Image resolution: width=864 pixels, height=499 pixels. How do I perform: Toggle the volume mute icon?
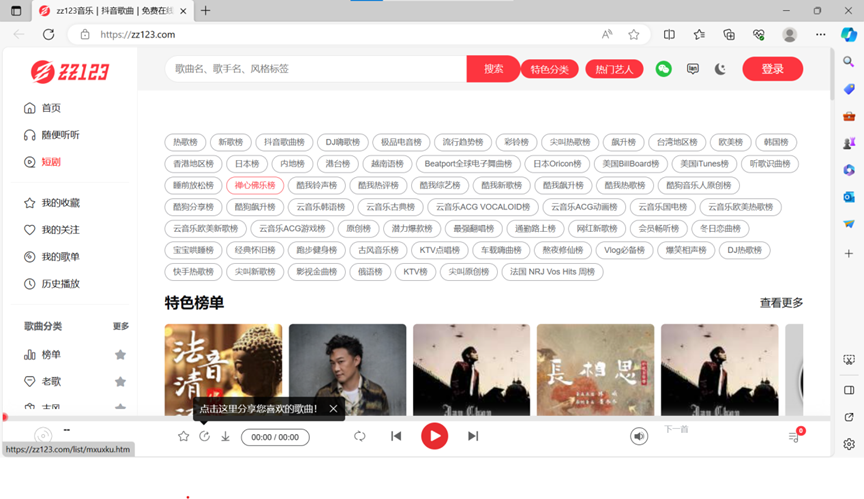pyautogui.click(x=639, y=436)
